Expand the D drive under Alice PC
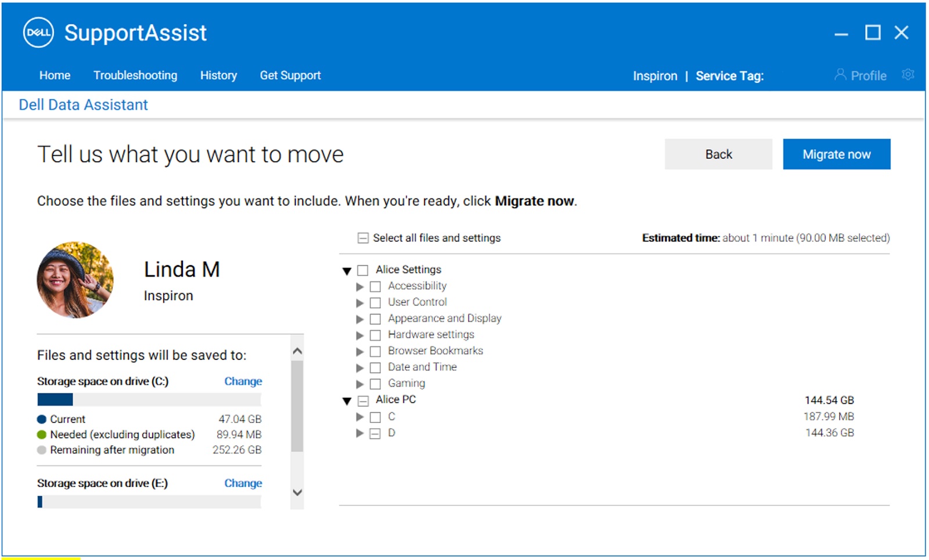 pos(360,433)
